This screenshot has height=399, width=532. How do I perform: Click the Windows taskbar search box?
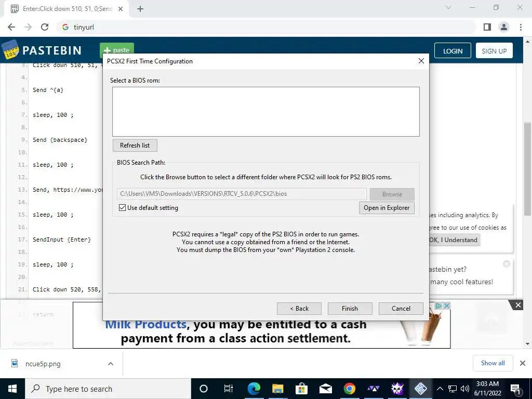click(x=108, y=389)
